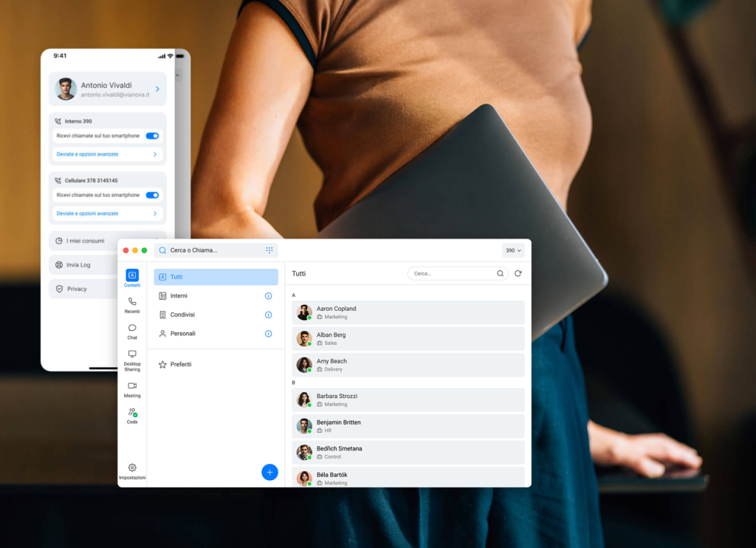Open Impostazioni gear settings
The image size is (756, 548).
(x=132, y=470)
